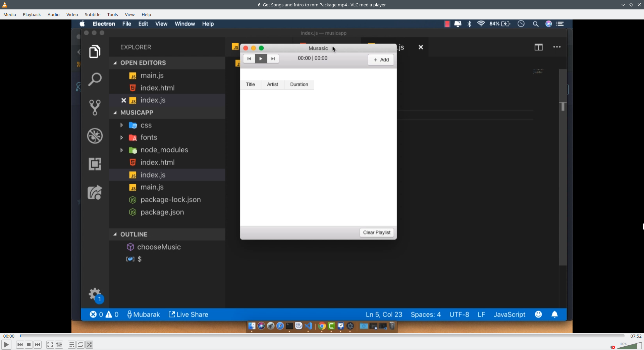Open the VLC Subtitle menu
Screen dimensions: 644x350
click(93, 14)
